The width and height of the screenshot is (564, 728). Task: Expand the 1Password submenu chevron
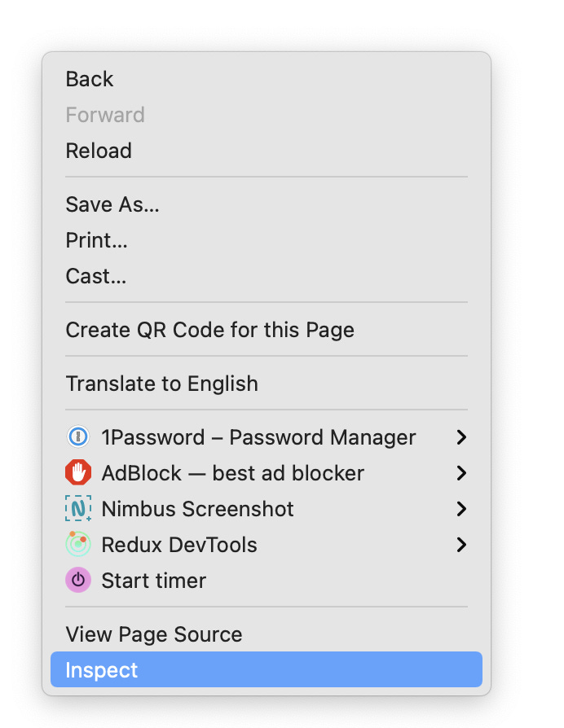pos(462,437)
